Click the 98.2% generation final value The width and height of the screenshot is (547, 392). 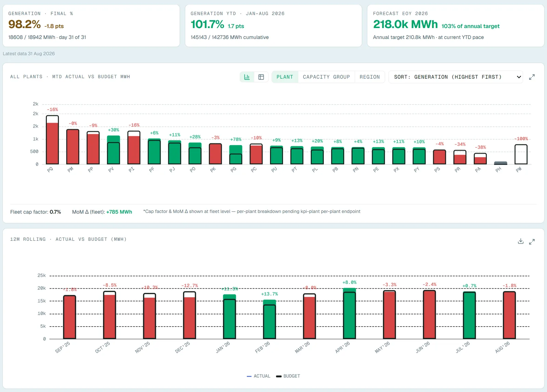click(x=25, y=24)
